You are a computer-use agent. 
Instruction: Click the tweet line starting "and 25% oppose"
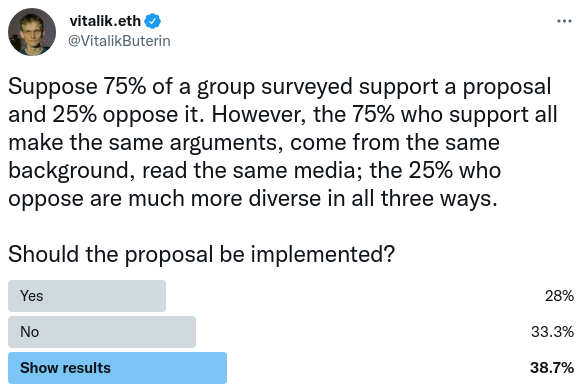[283, 115]
